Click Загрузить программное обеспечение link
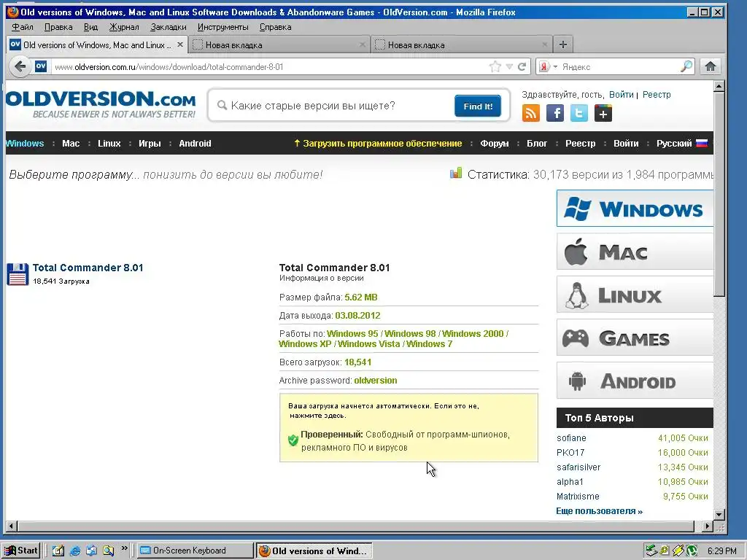Screen dimensions: 747x560 point(378,144)
